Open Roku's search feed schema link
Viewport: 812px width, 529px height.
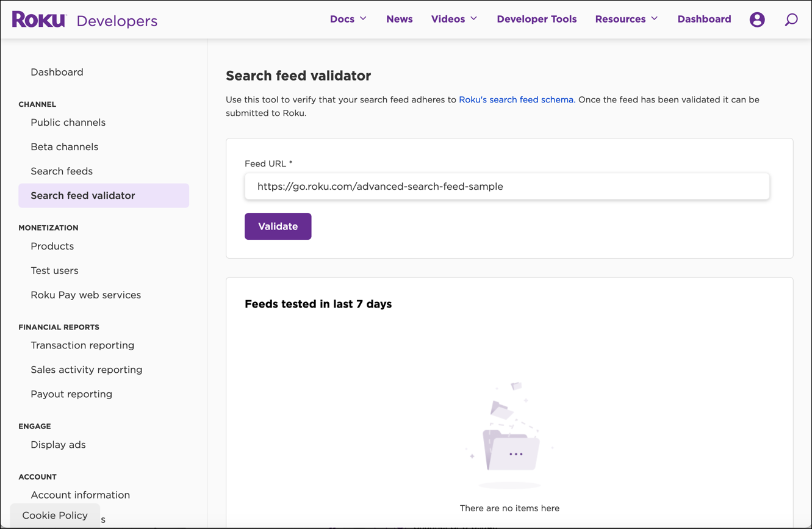coord(516,99)
